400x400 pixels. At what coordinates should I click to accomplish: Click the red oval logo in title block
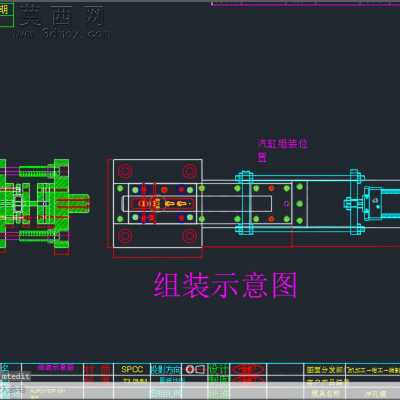pos(248,370)
